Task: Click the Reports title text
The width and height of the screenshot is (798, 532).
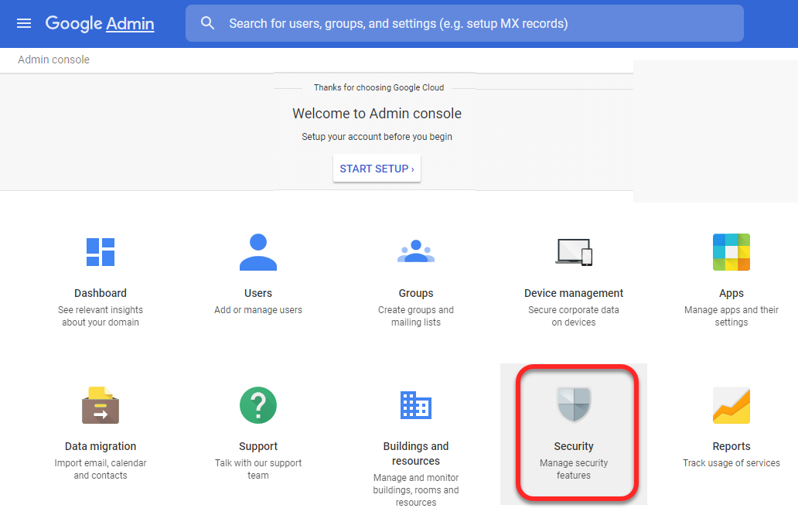Action: tap(731, 446)
